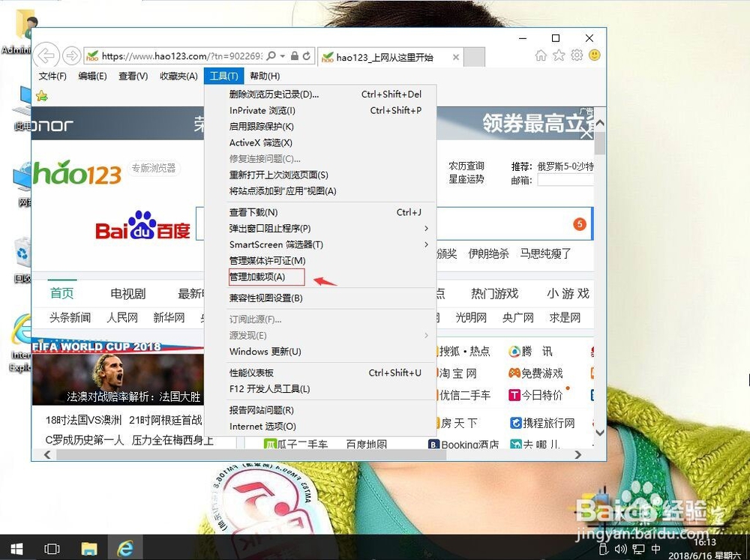Click the Windows Start button
The image size is (750, 560).
click(x=16, y=548)
